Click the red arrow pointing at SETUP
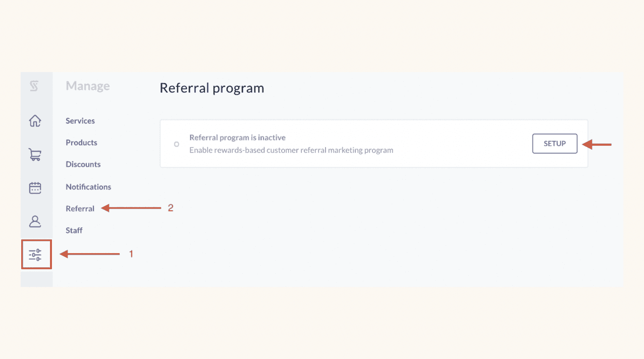 [x=597, y=145]
